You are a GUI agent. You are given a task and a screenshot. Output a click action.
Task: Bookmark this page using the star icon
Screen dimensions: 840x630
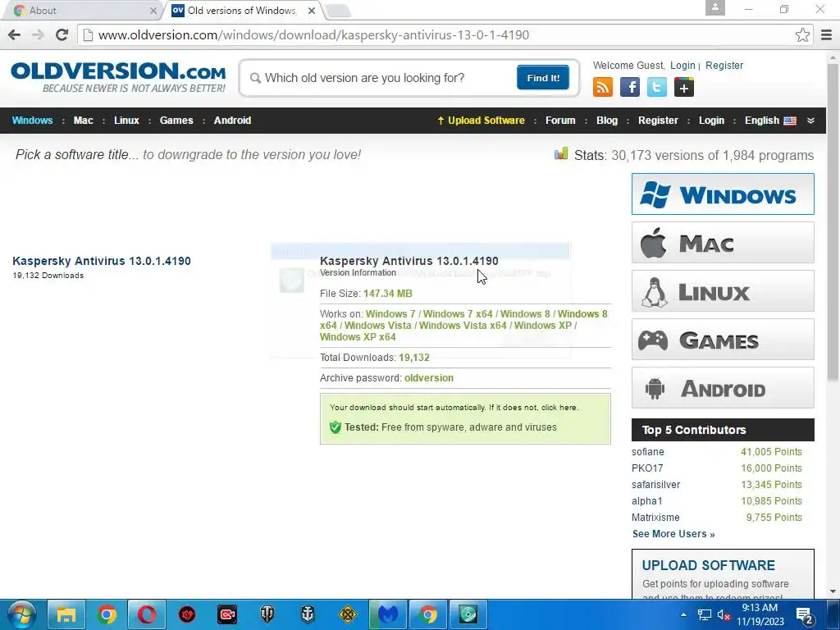coord(802,34)
